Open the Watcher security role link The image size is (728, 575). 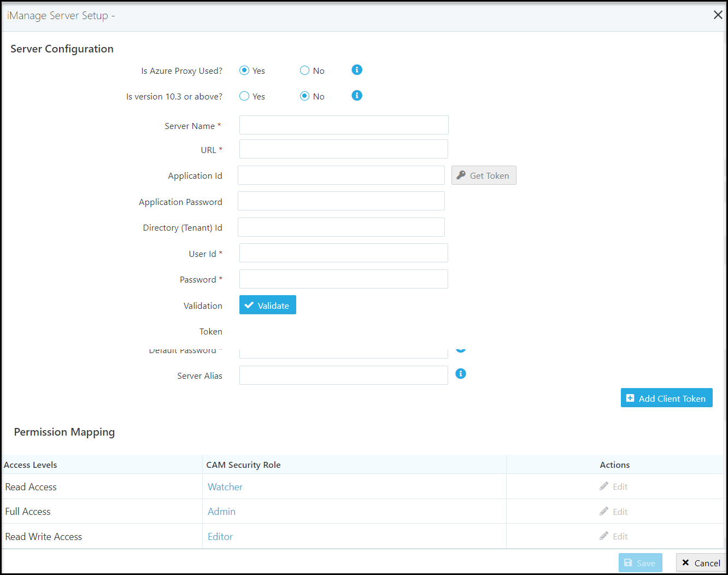tap(225, 487)
